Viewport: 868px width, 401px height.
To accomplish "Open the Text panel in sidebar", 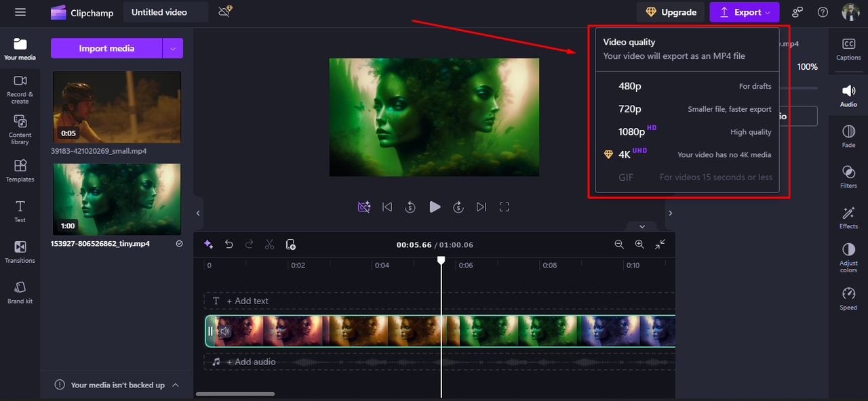I will click(20, 211).
